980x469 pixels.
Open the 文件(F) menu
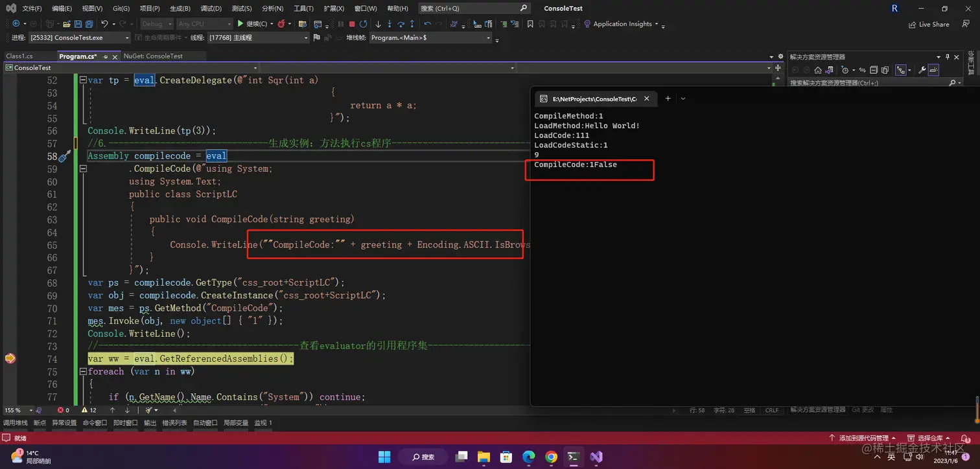point(32,8)
